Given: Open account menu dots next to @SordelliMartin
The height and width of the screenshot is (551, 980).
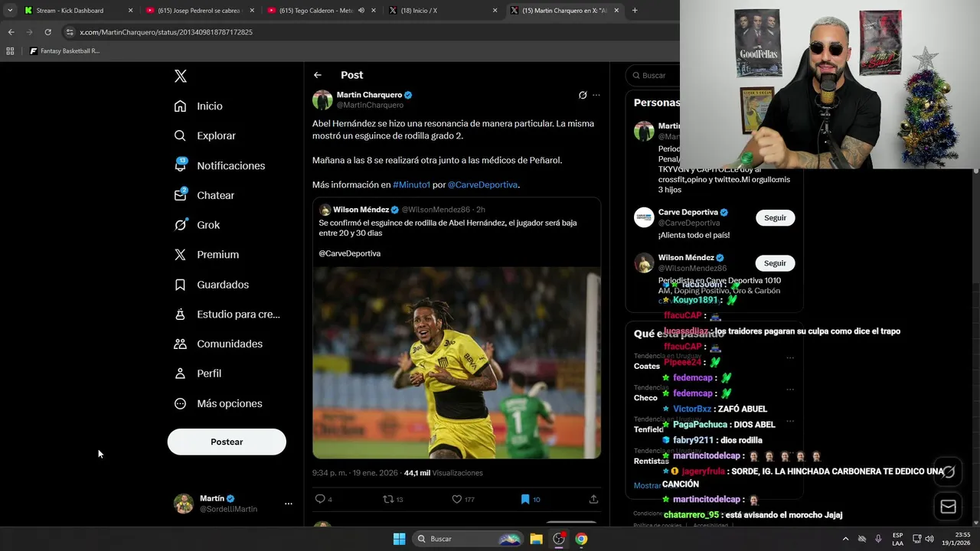Looking at the screenshot, I should point(289,504).
